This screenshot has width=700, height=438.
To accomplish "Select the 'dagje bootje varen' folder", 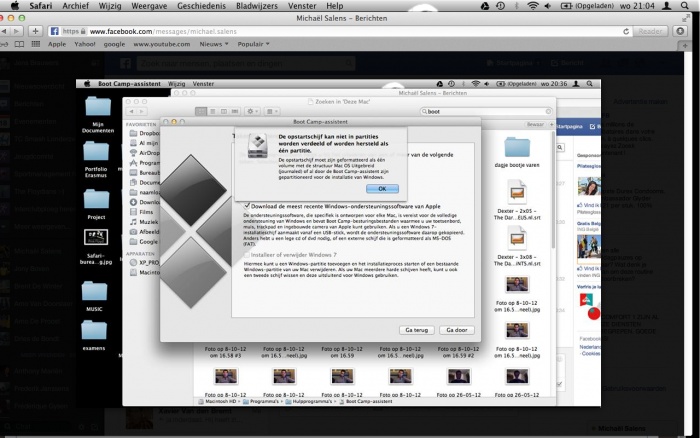I will click(x=517, y=152).
